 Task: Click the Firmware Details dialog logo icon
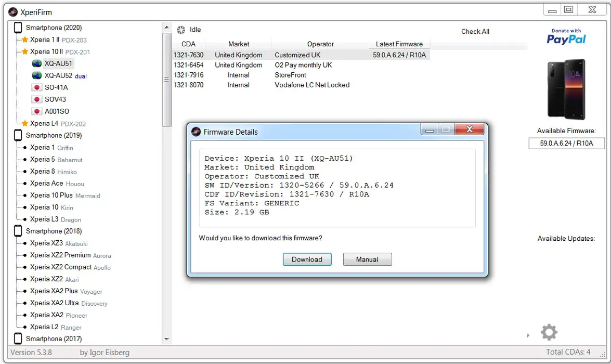(196, 132)
